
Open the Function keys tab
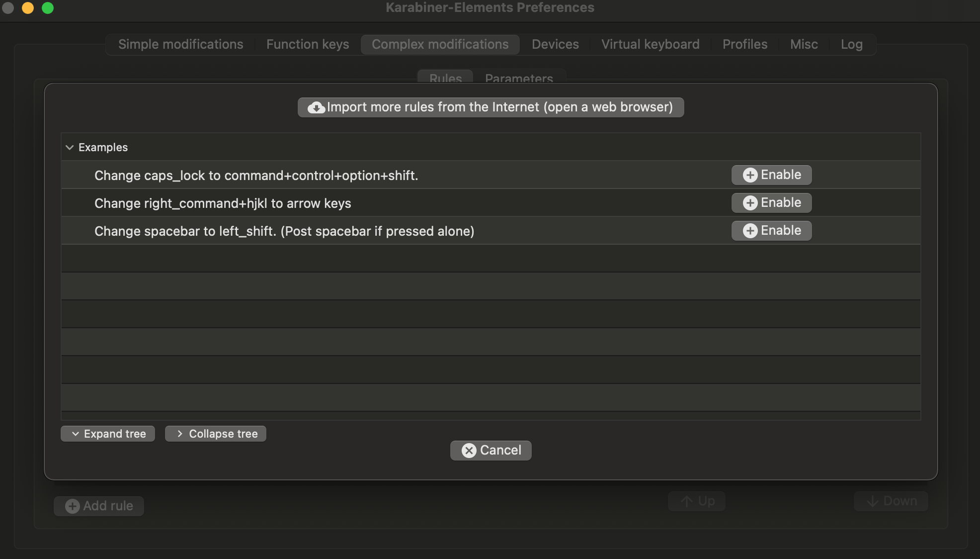(308, 44)
